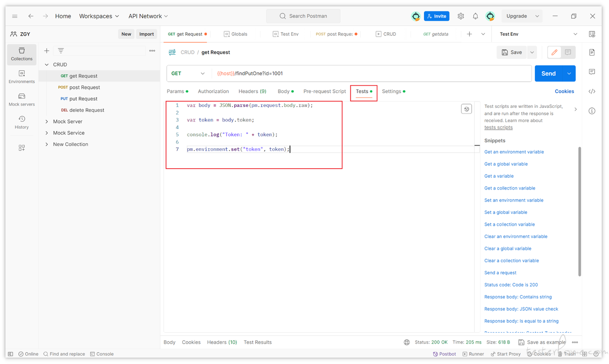Open the configure workspace sidebar icon
This screenshot has width=609, height=364.
tap(21, 148)
